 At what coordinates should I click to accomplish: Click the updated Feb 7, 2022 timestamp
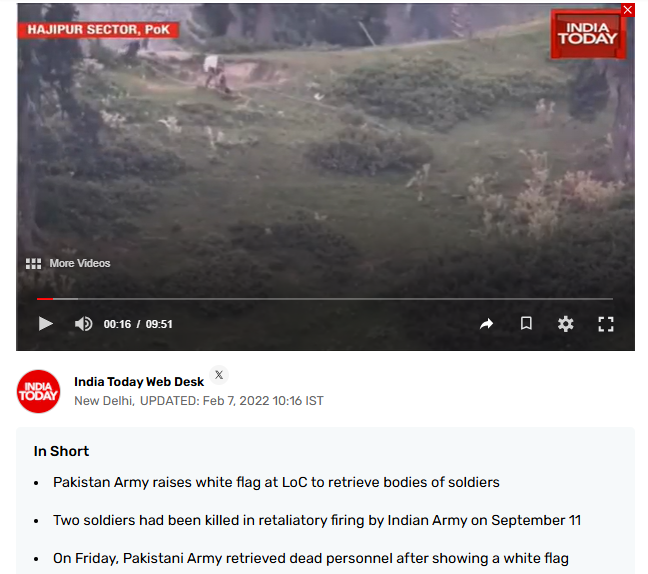232,401
